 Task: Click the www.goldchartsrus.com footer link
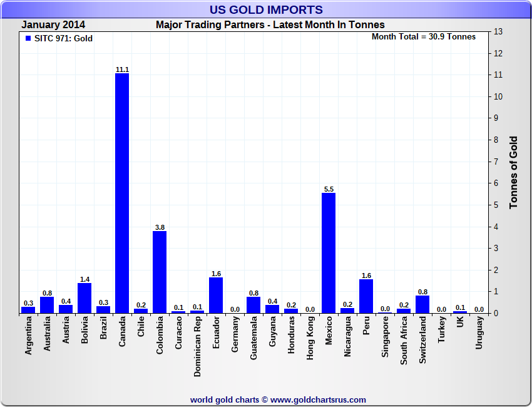[318, 400]
